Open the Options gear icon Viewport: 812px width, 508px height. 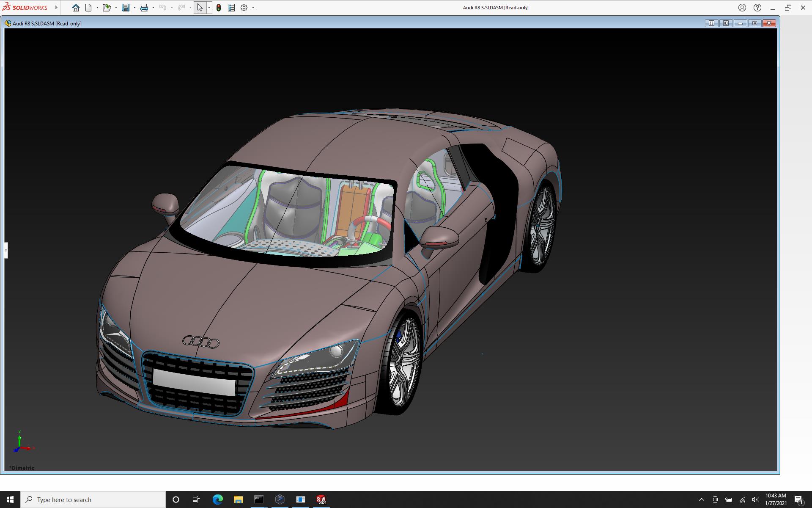pyautogui.click(x=244, y=8)
